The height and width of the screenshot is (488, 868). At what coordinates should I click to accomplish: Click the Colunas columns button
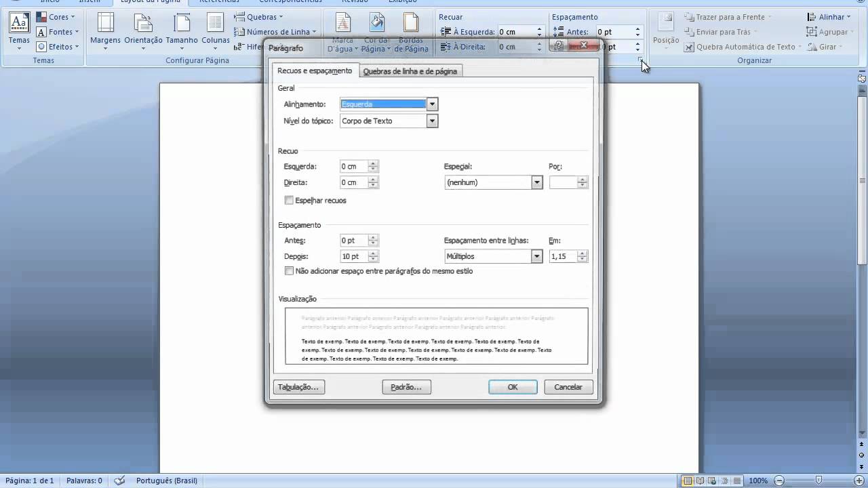pyautogui.click(x=216, y=31)
